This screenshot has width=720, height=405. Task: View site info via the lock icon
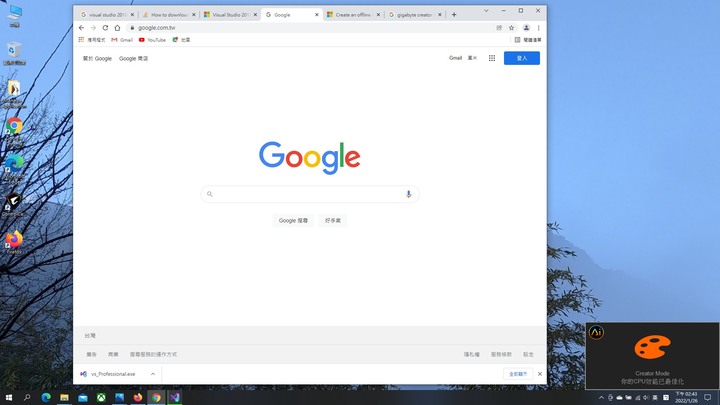[x=132, y=28]
